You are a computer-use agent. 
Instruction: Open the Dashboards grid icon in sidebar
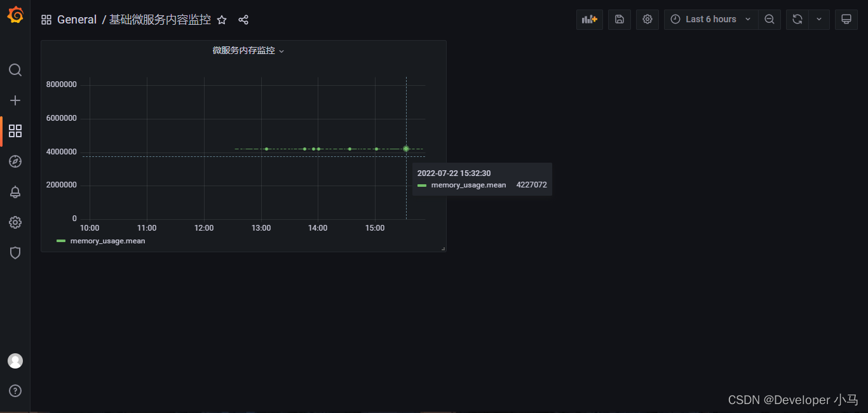coord(15,131)
